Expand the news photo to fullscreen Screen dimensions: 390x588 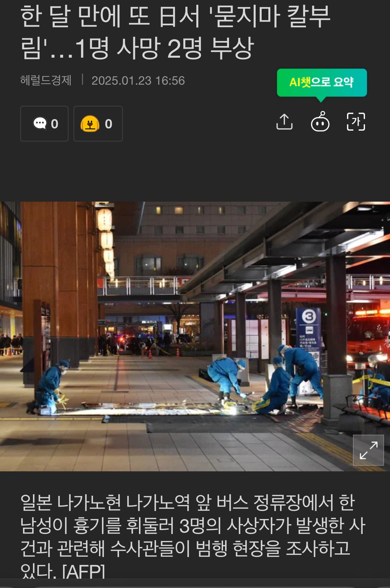pos(368,450)
